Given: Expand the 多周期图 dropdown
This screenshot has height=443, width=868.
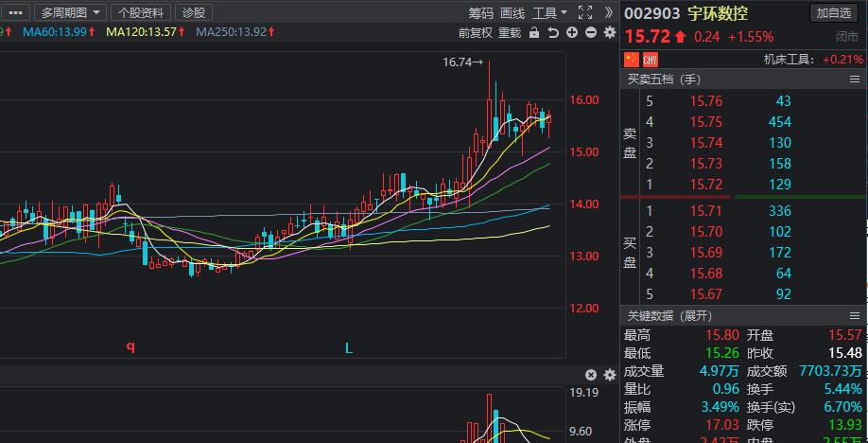Looking at the screenshot, I should click(71, 12).
